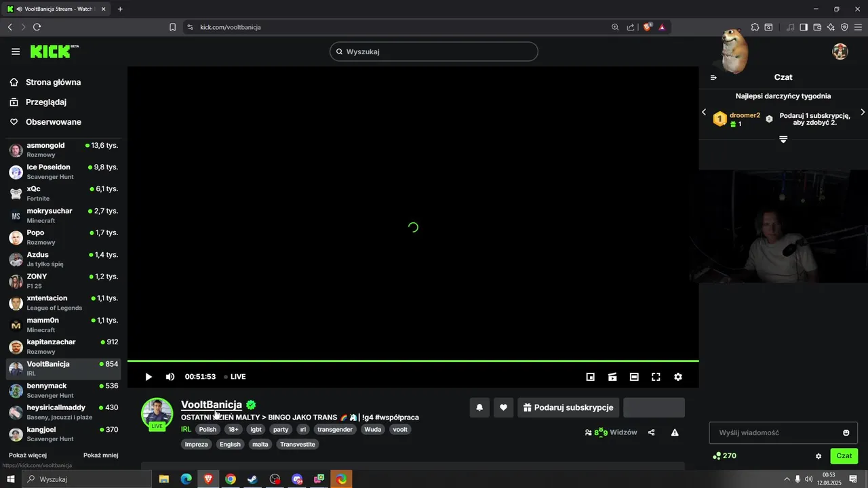Open the hamburger sidebar menu
Viewport: 868px width, 488px height.
pos(16,52)
